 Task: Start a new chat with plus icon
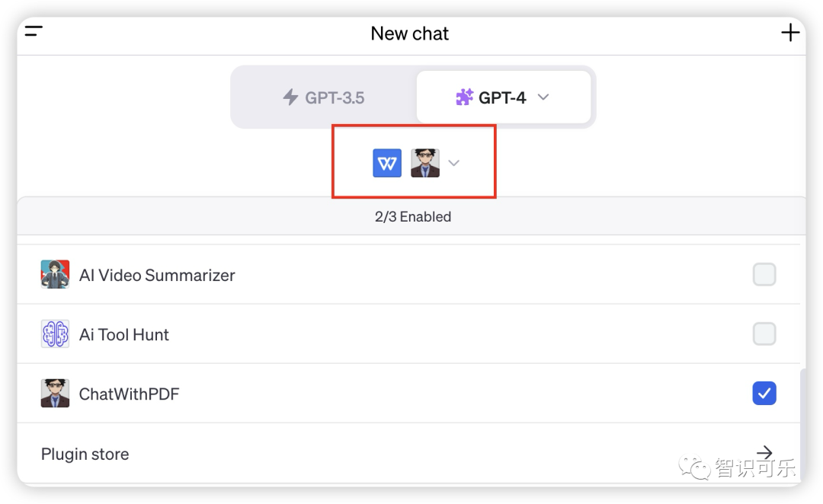(790, 33)
